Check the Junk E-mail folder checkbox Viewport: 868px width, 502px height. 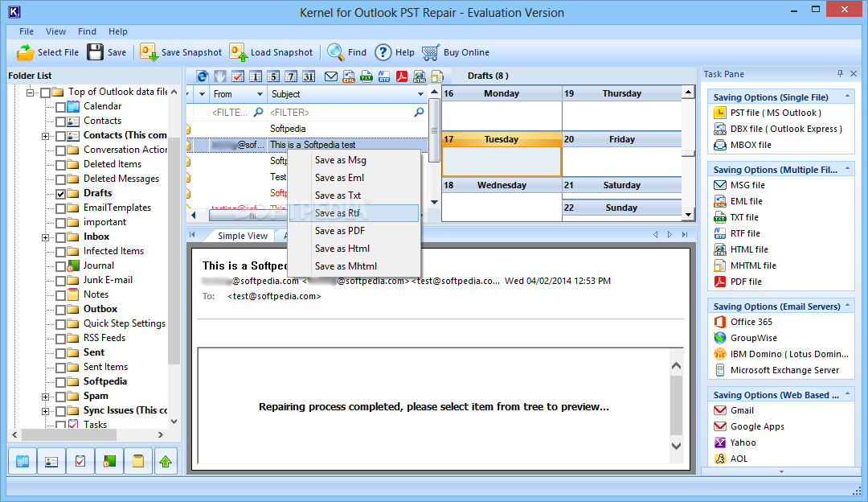61,281
